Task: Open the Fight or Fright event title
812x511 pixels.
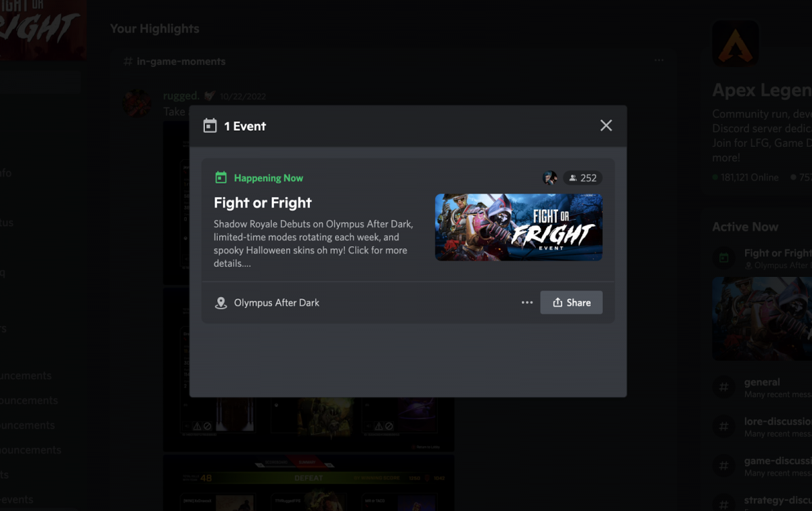Action: (263, 202)
